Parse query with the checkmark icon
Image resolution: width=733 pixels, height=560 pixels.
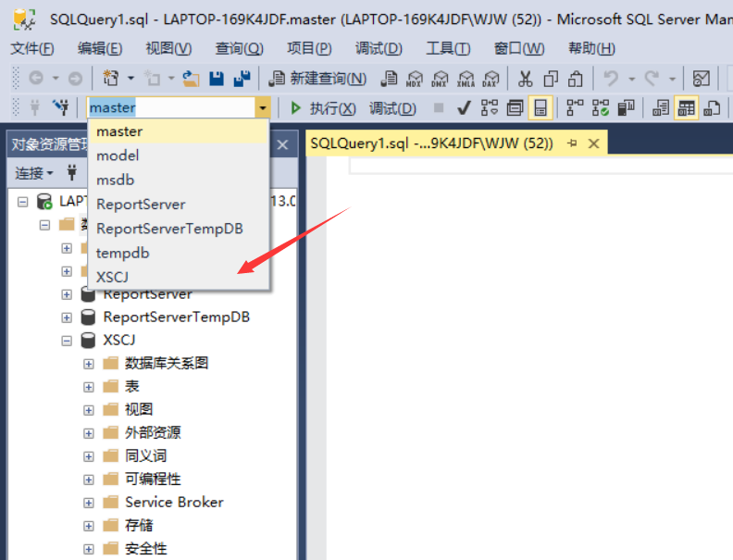[x=464, y=108]
